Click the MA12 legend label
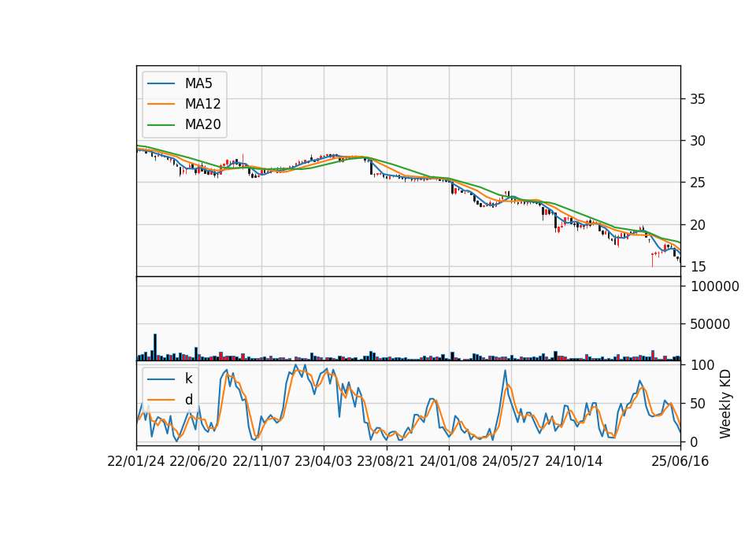This screenshot has height=543, width=756. coord(202,104)
